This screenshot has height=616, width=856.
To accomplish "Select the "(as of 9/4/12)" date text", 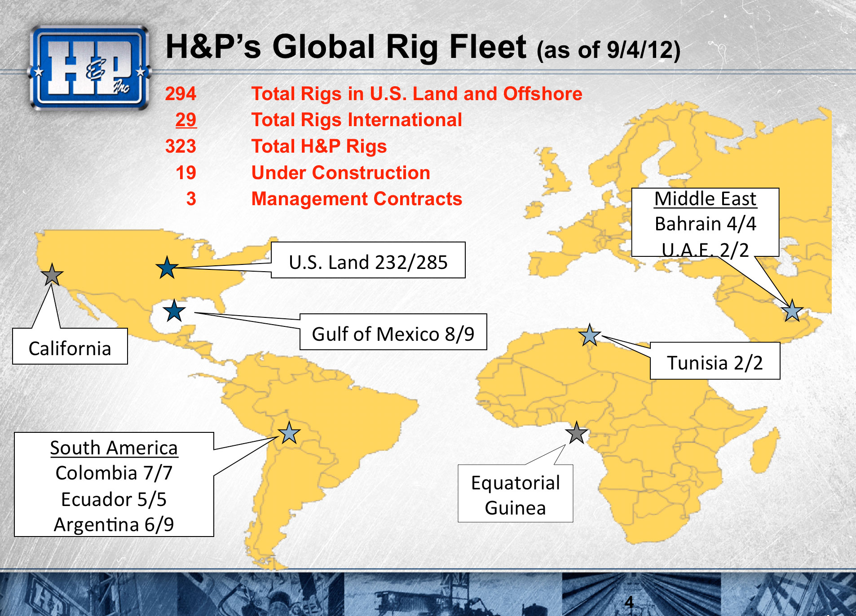I will (609, 50).
